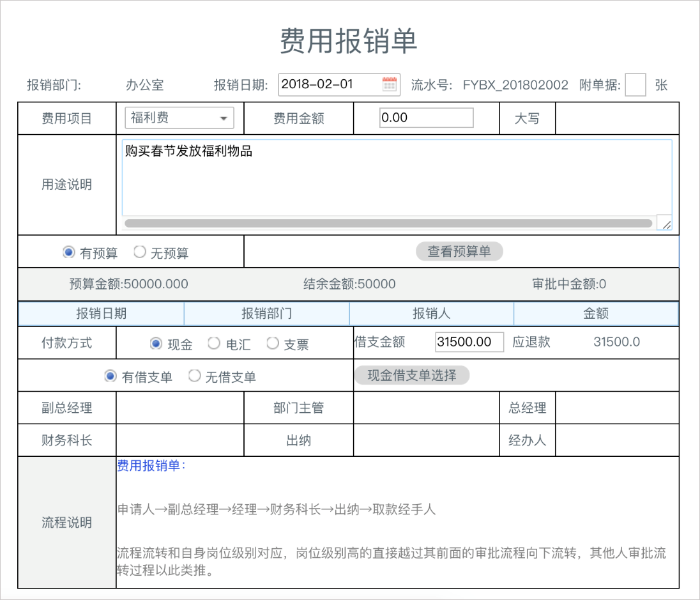The width and height of the screenshot is (700, 600).
Task: Switch payment method to 电汇
Action: pyautogui.click(x=214, y=343)
